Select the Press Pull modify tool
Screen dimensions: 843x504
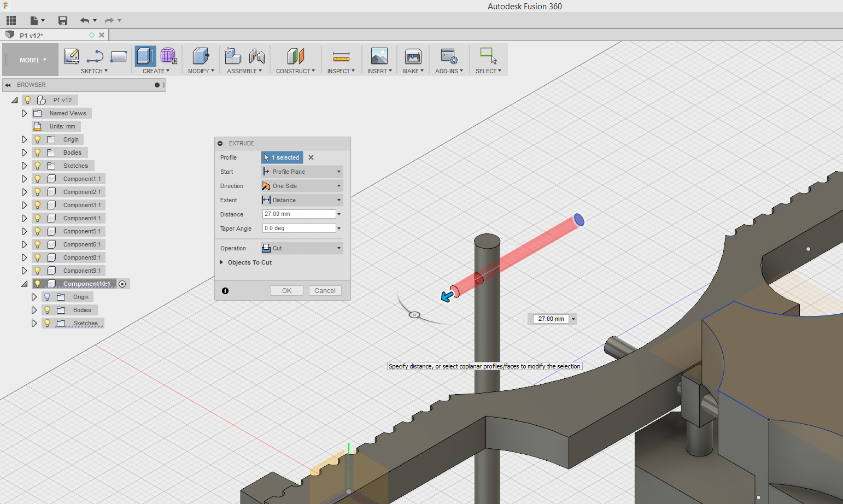201,56
